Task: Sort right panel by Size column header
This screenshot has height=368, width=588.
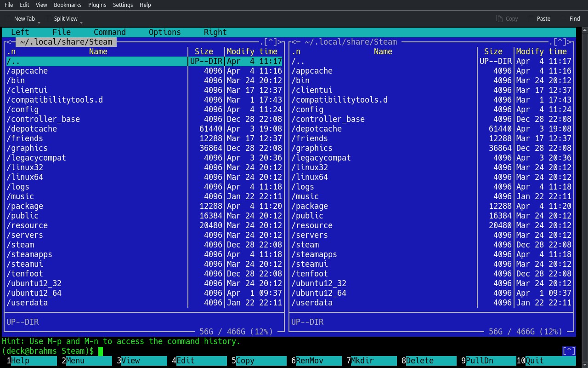Action: pyautogui.click(x=493, y=52)
